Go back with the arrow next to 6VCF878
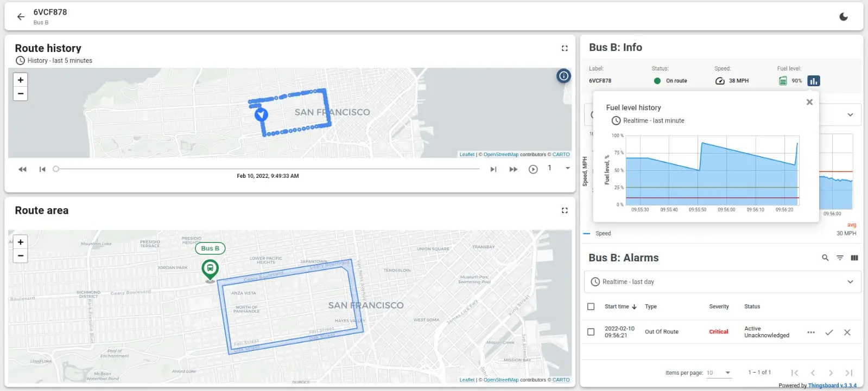 (21, 17)
